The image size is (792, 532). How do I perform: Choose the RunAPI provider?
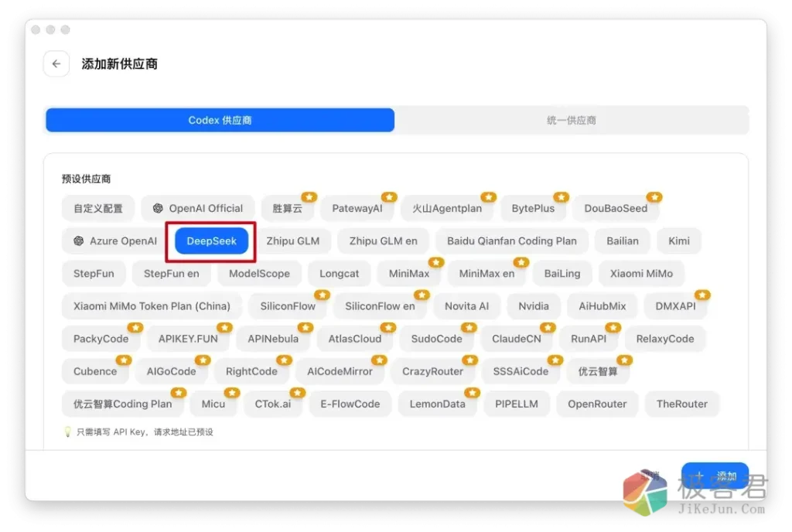pos(589,339)
